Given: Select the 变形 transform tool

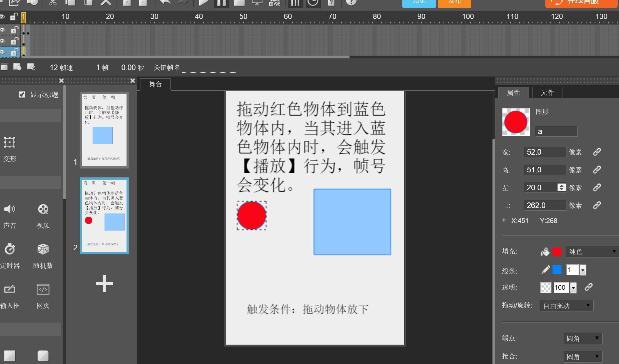Looking at the screenshot, I should (x=10, y=149).
